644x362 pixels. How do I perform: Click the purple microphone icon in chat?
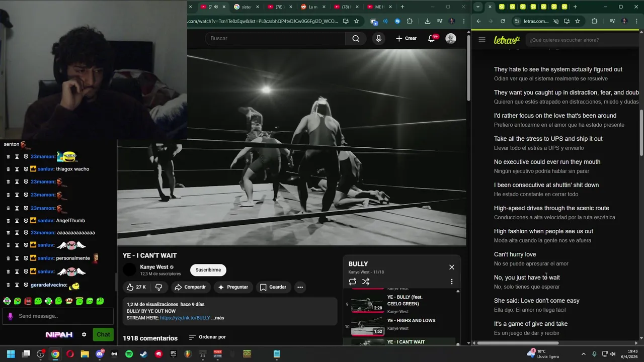pos(10,316)
